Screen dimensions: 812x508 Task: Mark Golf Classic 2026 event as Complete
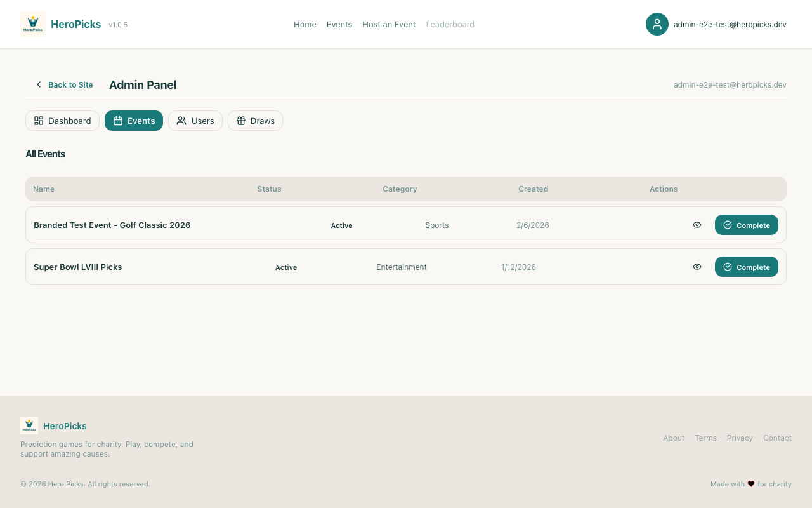(x=746, y=225)
